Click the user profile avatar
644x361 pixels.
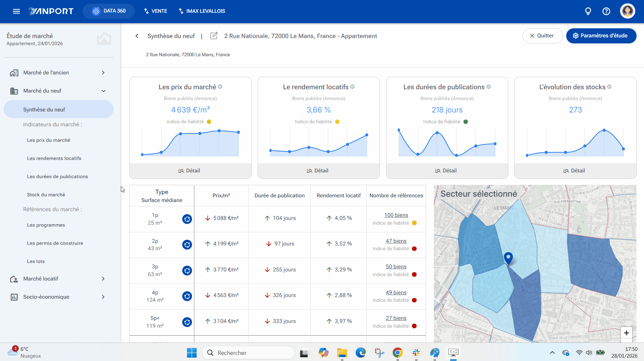[627, 11]
